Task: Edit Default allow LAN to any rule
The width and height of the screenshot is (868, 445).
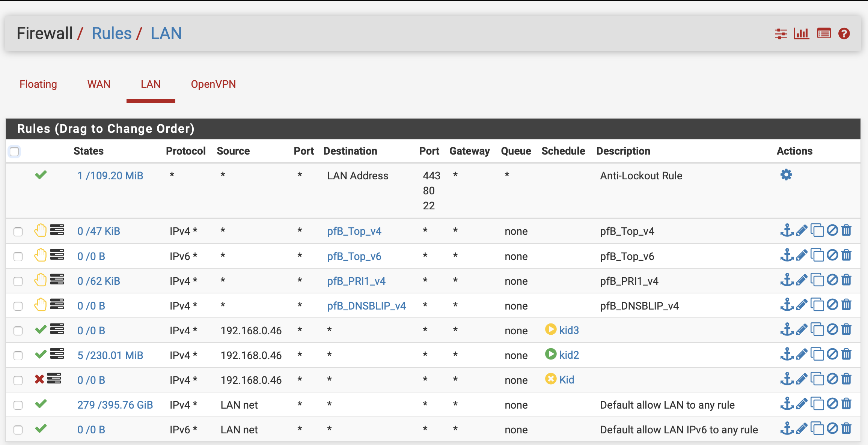Action: [x=802, y=404]
